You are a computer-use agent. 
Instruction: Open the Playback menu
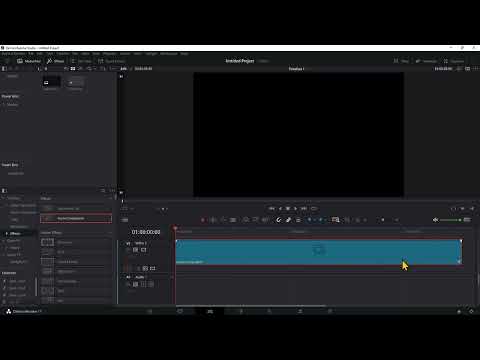pyautogui.click(x=109, y=54)
